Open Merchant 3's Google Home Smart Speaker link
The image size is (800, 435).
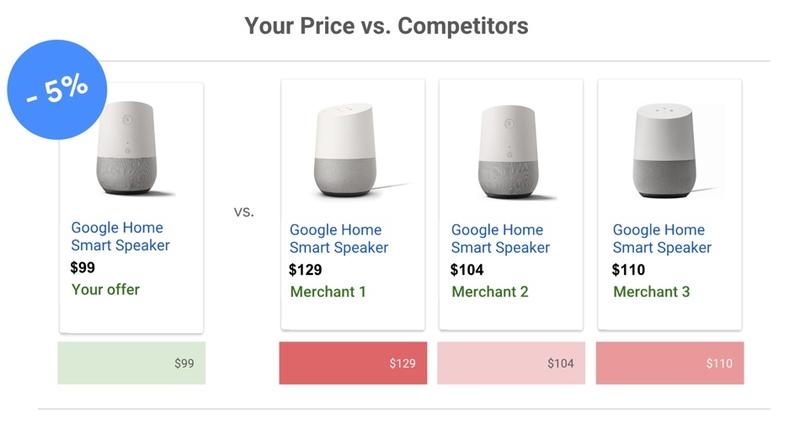(x=662, y=239)
